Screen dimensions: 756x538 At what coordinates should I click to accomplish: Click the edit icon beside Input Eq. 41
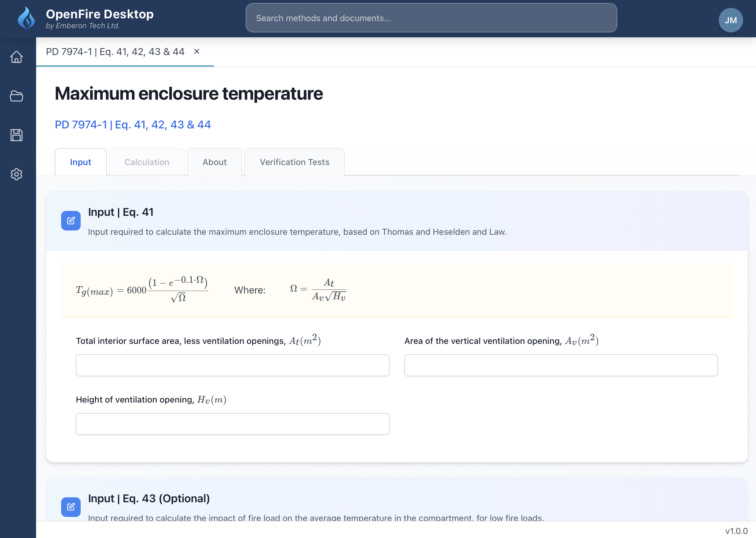click(71, 221)
